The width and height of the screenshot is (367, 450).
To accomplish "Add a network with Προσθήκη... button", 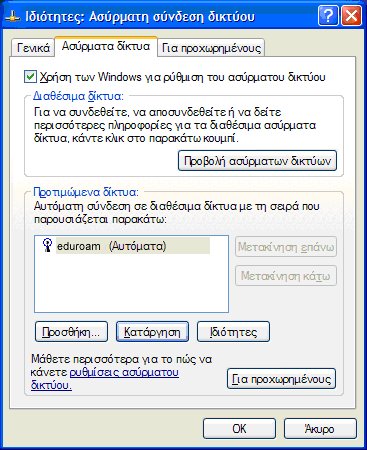I will (x=71, y=332).
